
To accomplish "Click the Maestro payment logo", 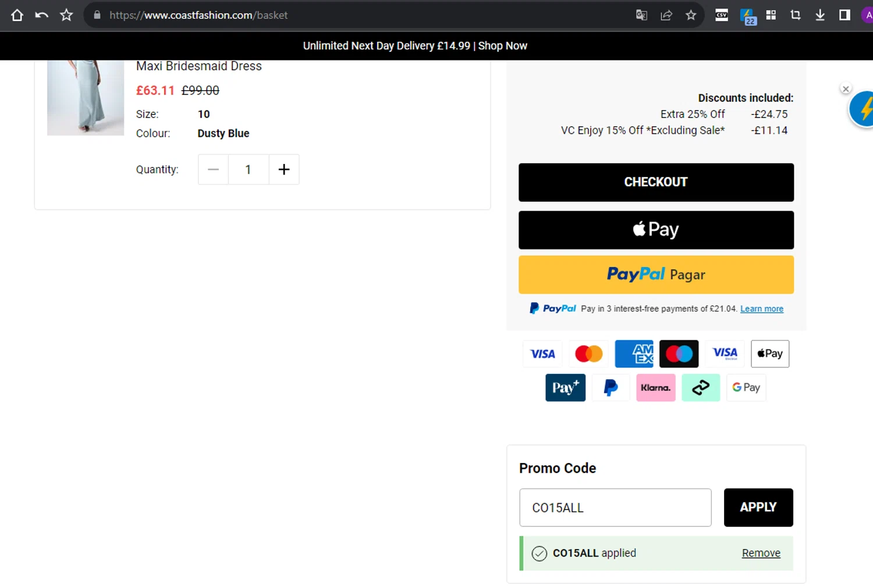I will click(679, 354).
